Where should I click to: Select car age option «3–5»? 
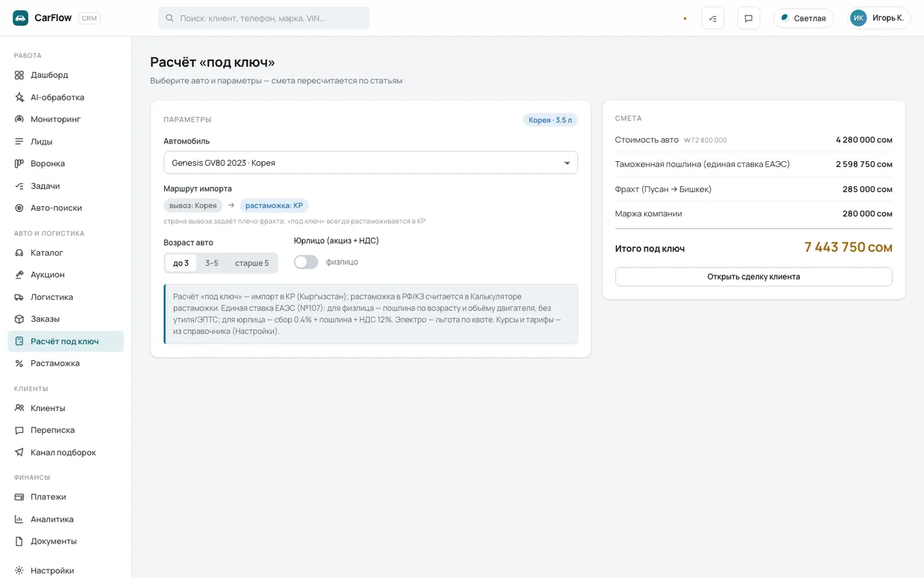click(x=212, y=263)
